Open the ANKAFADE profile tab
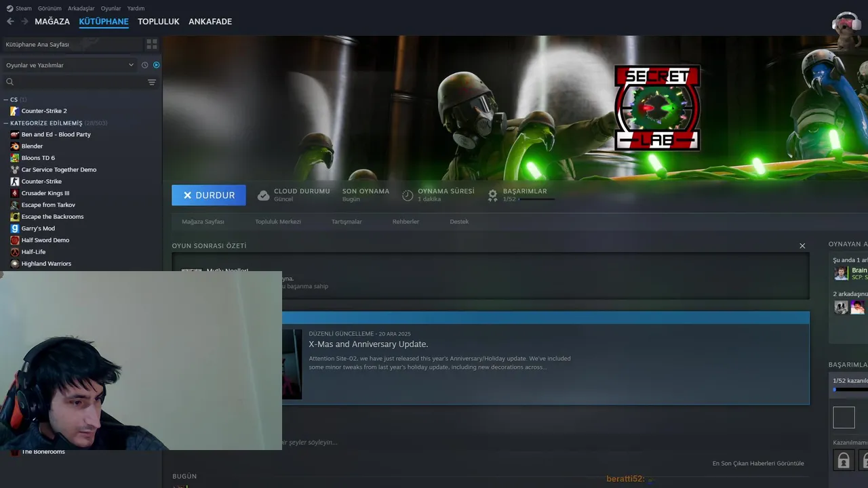 point(210,22)
